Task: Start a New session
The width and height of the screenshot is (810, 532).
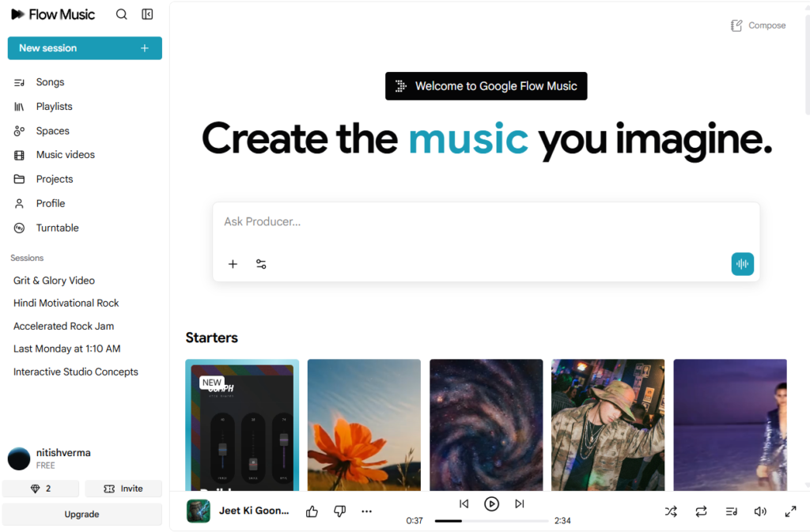Action: tap(84, 47)
